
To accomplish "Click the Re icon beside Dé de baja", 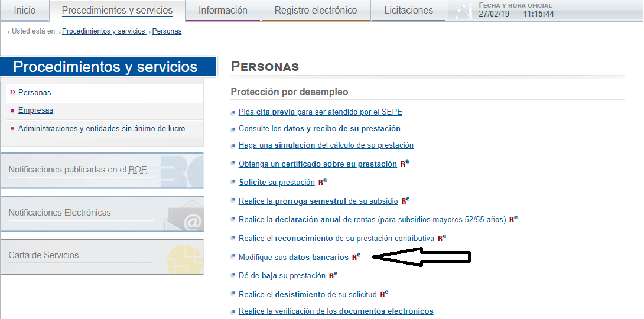I will pyautogui.click(x=333, y=275).
